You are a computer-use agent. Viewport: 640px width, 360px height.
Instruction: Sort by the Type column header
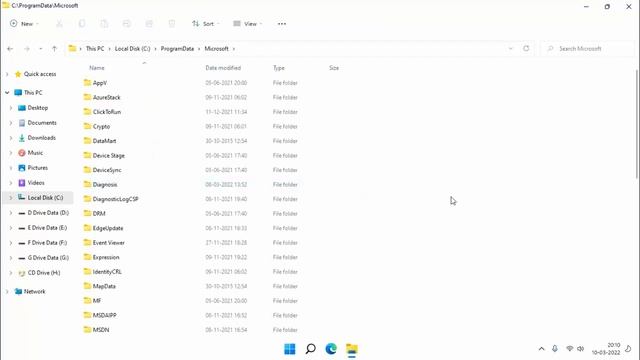pyautogui.click(x=279, y=68)
